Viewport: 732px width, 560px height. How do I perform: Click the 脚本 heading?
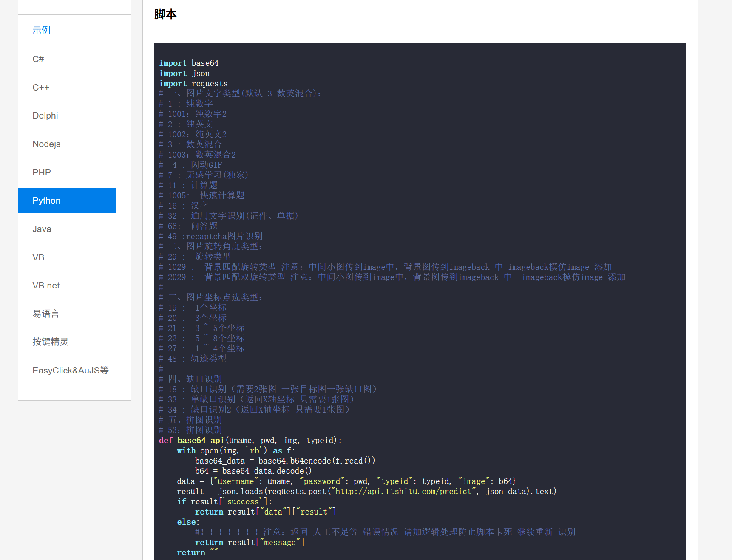[x=165, y=14]
